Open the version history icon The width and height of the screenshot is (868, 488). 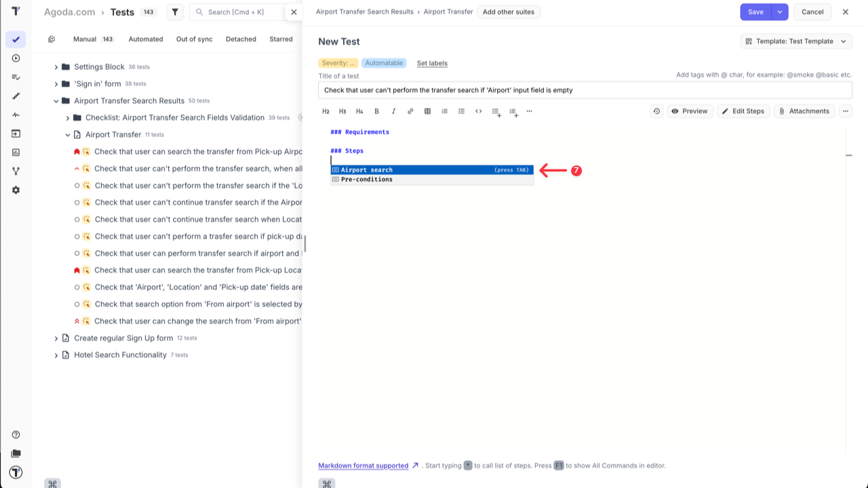(656, 111)
